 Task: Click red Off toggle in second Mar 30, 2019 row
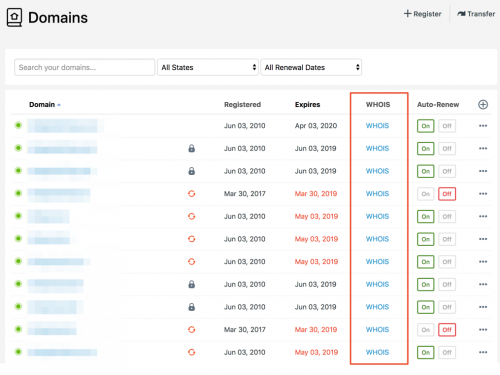447,330
